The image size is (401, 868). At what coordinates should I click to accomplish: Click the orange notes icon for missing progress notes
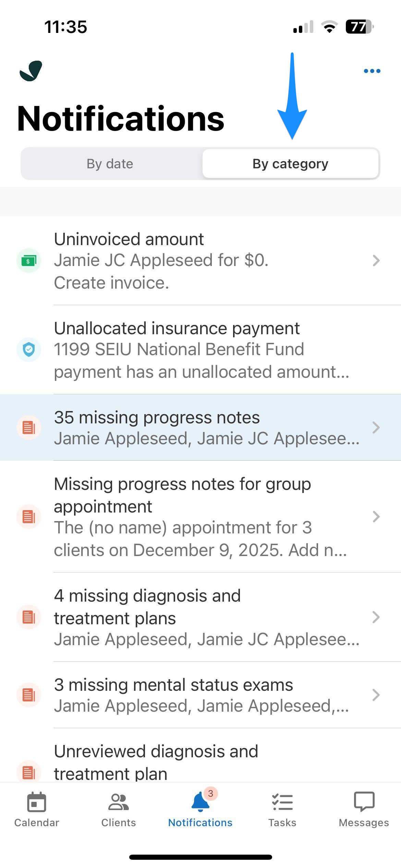click(x=29, y=427)
